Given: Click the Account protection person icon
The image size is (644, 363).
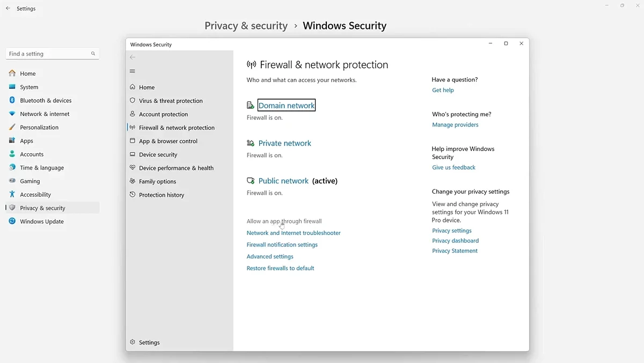Looking at the screenshot, I should 133,114.
